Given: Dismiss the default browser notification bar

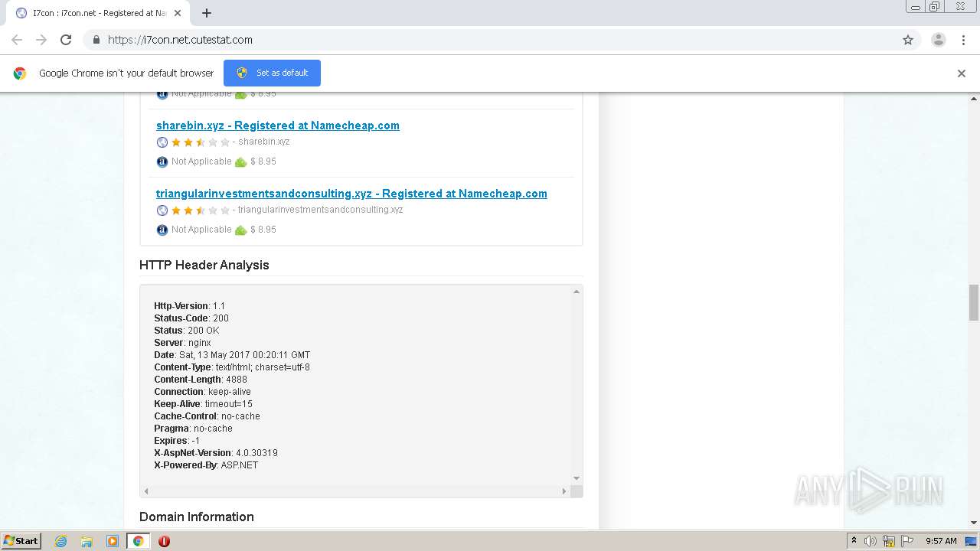Looking at the screenshot, I should coord(962,73).
